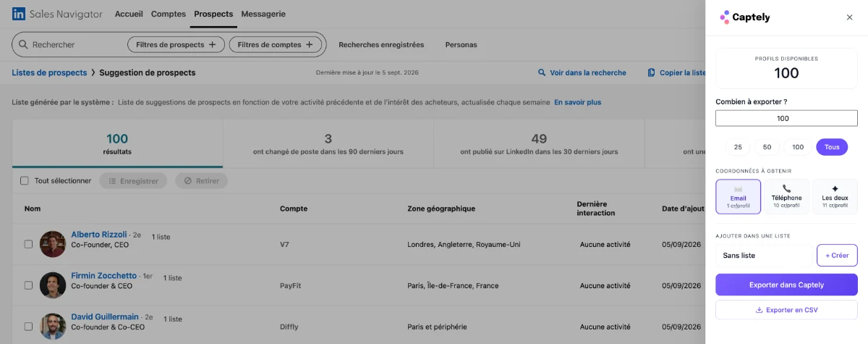
Task: Click the Captely logo icon
Action: pyautogui.click(x=725, y=17)
